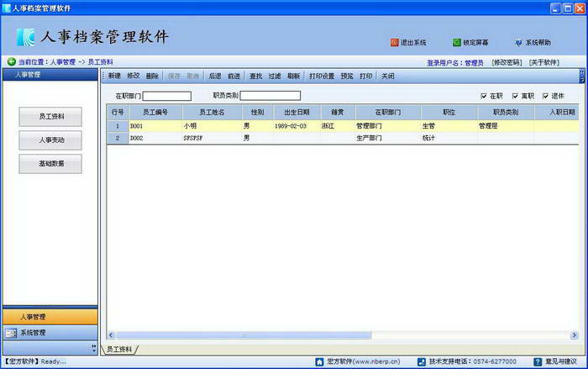The image size is (588, 369).
Task: Open the 关于软件 link
Action: 543,62
